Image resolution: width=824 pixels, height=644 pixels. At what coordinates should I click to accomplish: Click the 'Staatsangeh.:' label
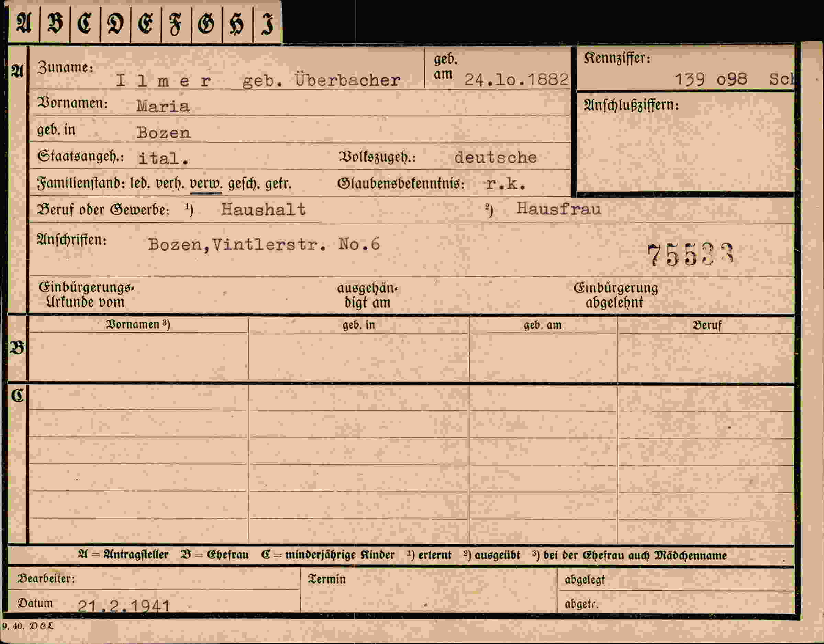81,156
